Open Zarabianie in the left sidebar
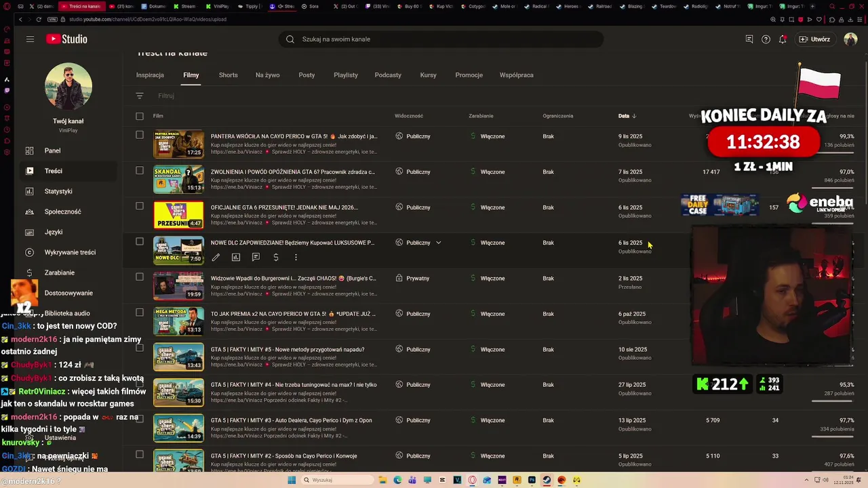 68,272
